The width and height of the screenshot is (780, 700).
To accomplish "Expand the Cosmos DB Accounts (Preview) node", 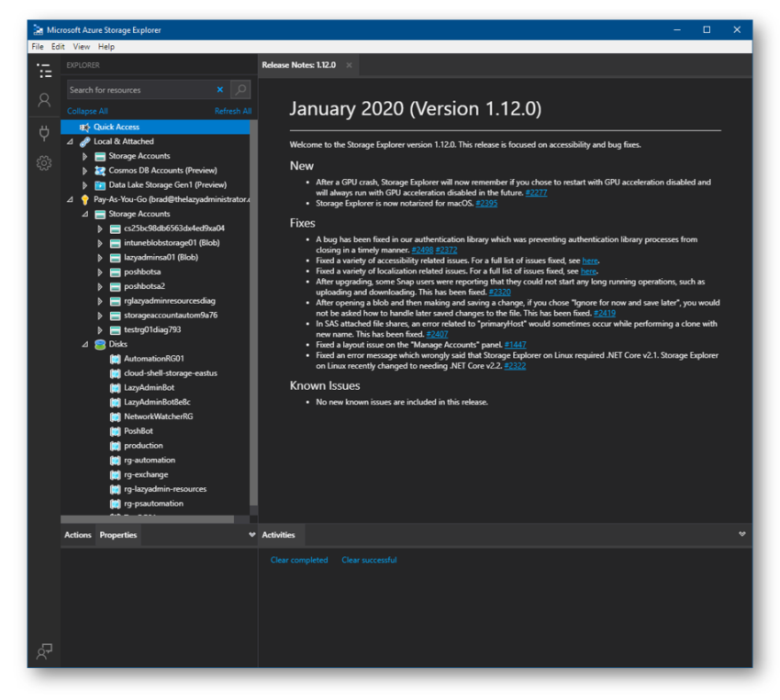I will point(84,171).
